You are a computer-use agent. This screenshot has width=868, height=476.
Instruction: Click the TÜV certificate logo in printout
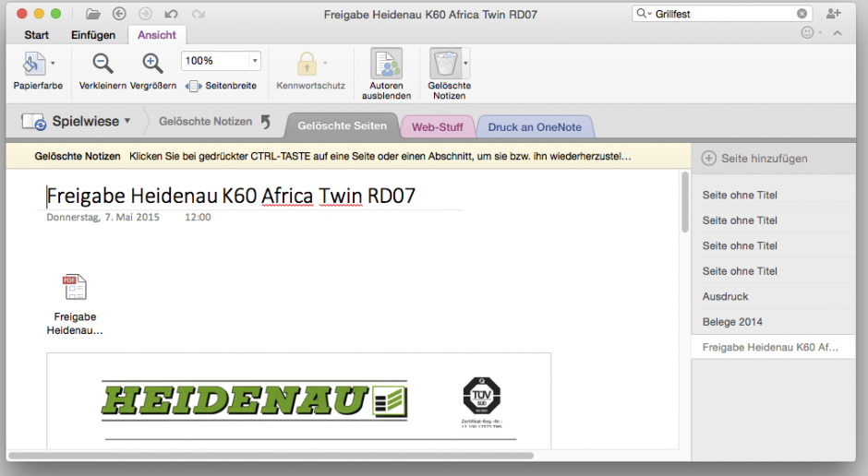[x=482, y=396]
